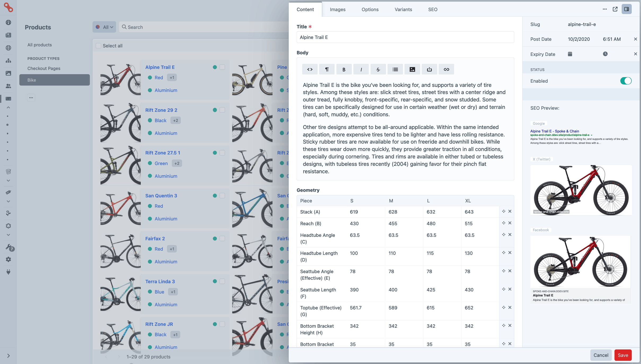Open the Images tab

click(337, 10)
